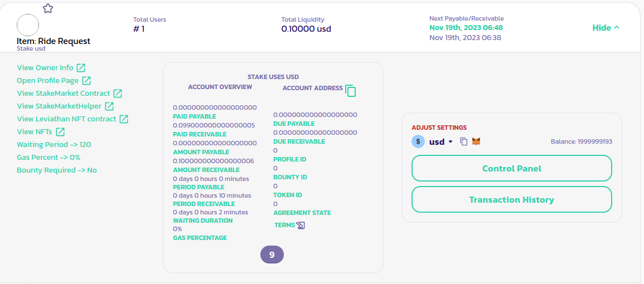Click the external link icon beside View NFTs

(x=60, y=131)
